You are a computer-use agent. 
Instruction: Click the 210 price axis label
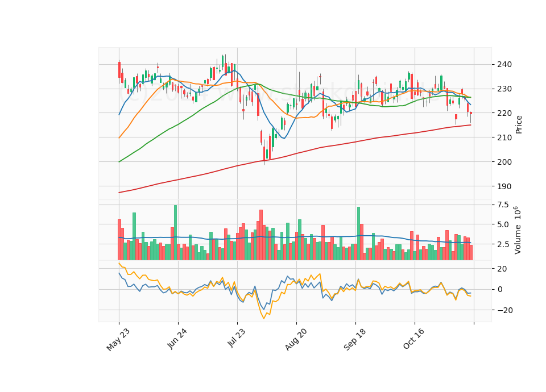click(504, 137)
